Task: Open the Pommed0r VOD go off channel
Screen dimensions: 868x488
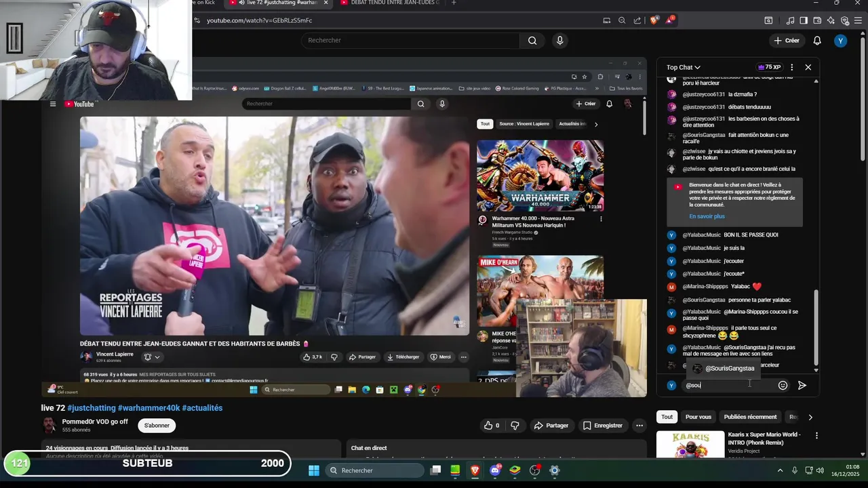Action: (95, 422)
